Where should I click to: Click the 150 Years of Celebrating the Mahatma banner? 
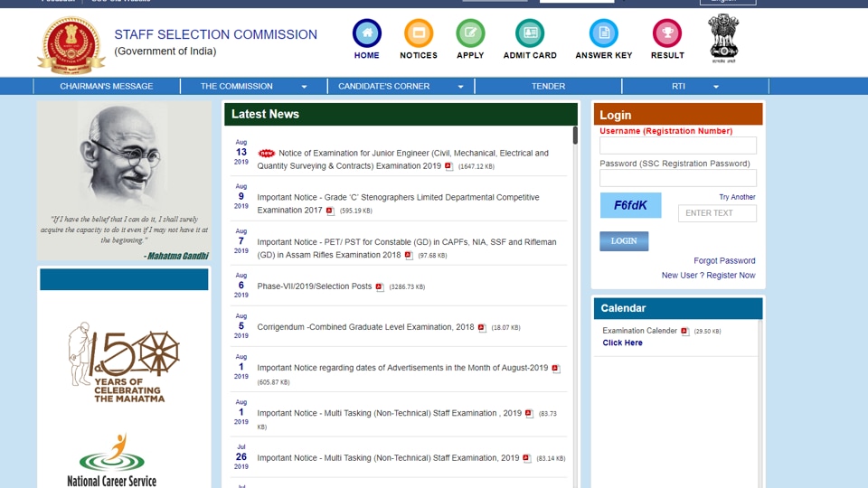pos(124,362)
